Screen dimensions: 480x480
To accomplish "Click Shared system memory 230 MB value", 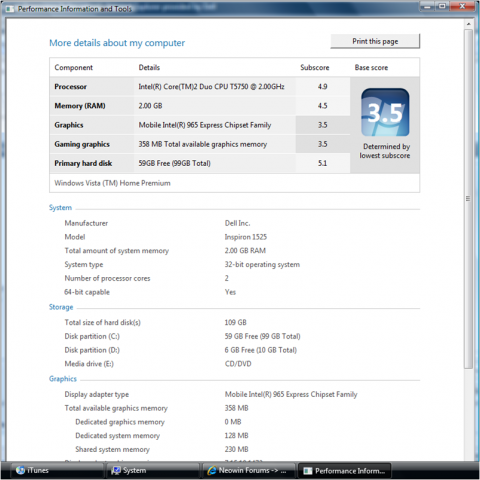I will pos(236,449).
